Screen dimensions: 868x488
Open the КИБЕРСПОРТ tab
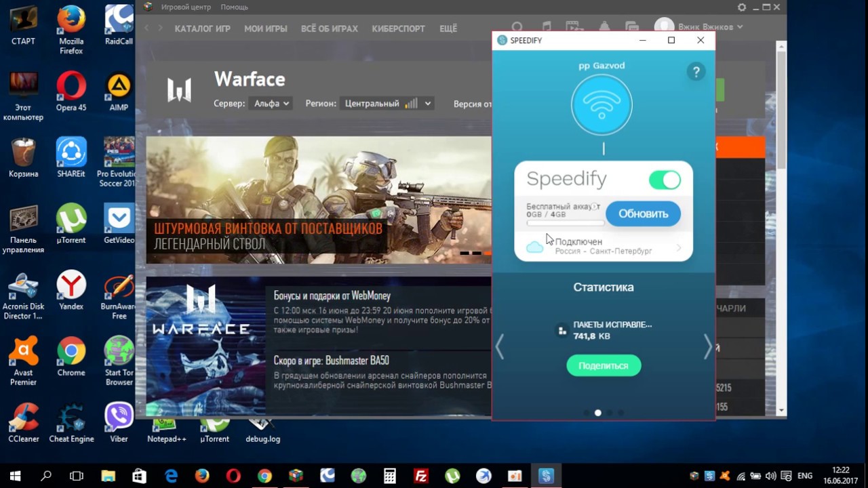tap(399, 28)
